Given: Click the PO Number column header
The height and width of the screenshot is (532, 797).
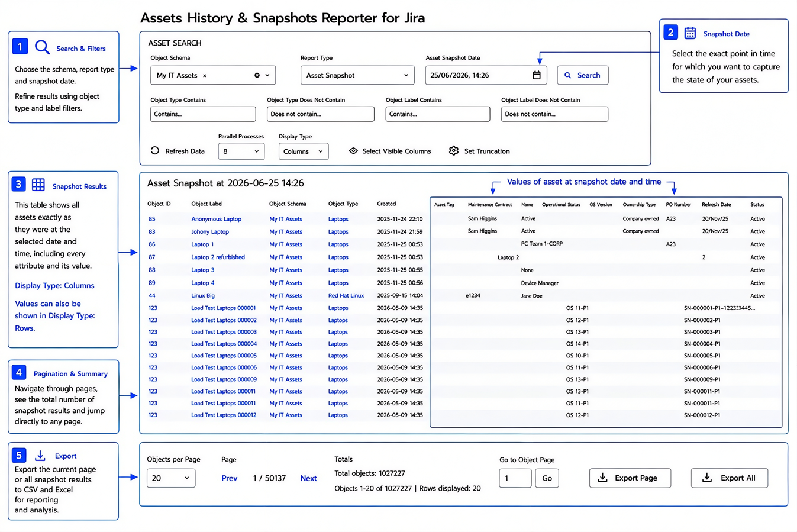Looking at the screenshot, I should point(679,205).
